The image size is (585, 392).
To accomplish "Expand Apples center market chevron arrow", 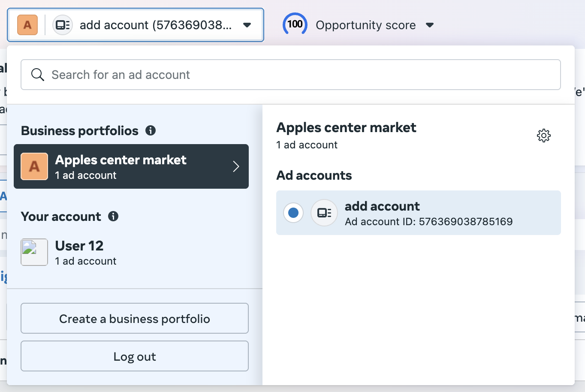I will pyautogui.click(x=236, y=166).
